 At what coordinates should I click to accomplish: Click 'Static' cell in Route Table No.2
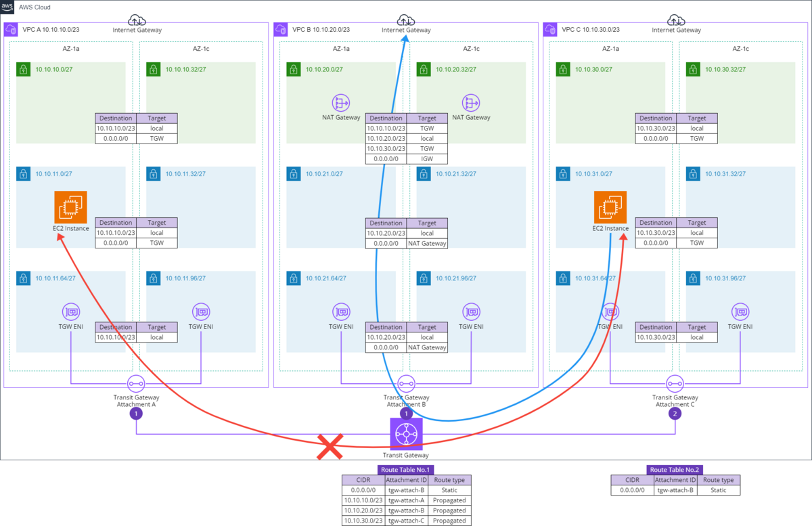point(719,490)
